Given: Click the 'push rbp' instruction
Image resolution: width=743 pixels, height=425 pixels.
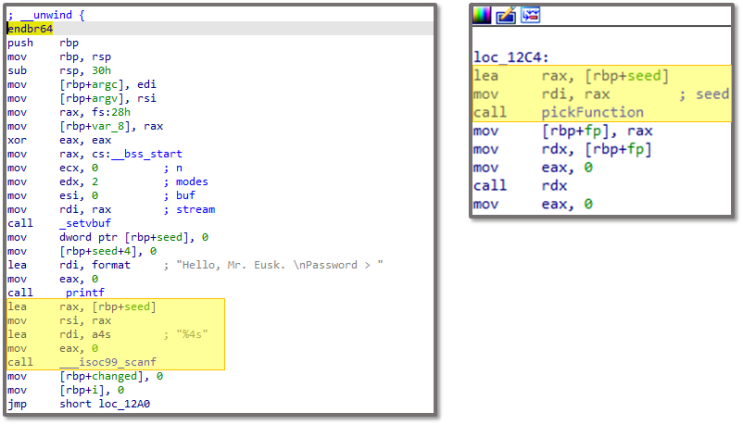Looking at the screenshot, I should tap(43, 43).
